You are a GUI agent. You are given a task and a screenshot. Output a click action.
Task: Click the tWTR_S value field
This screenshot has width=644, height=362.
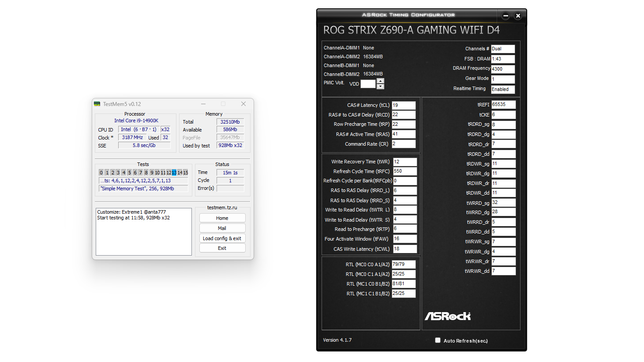(x=405, y=219)
